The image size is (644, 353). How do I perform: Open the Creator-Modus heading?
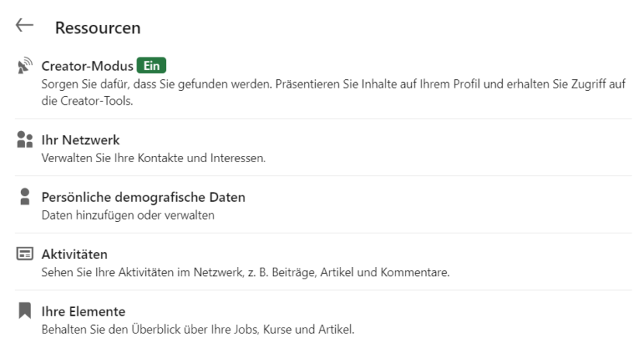click(86, 65)
